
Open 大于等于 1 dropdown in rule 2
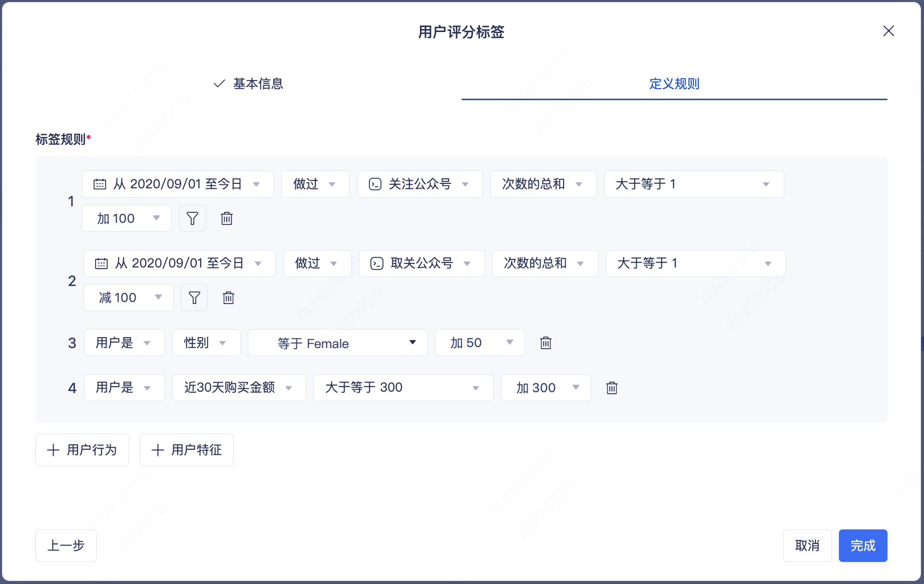[x=696, y=263]
